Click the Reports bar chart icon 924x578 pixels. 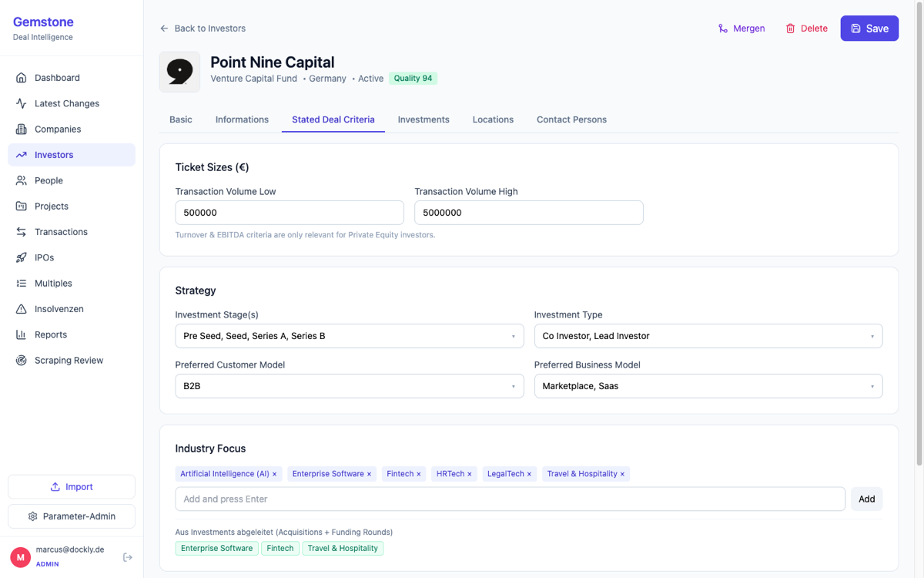21,334
